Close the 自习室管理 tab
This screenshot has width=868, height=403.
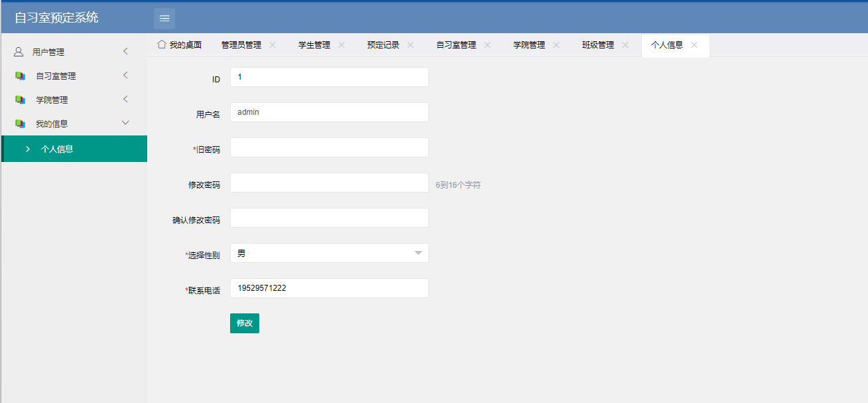click(487, 45)
